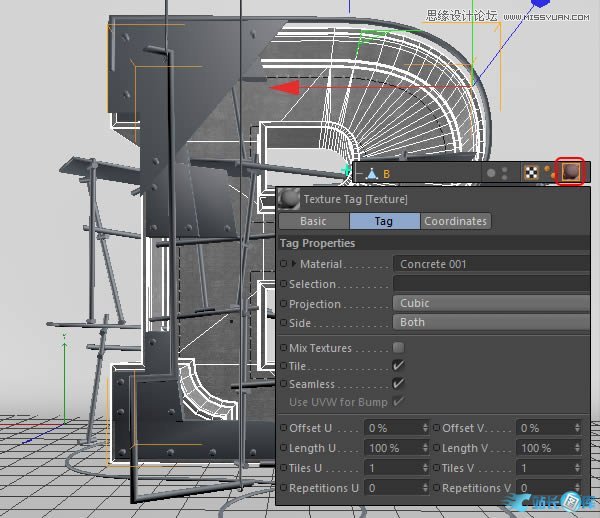Switch to the Basic tab
The image size is (600, 518).
point(313,221)
